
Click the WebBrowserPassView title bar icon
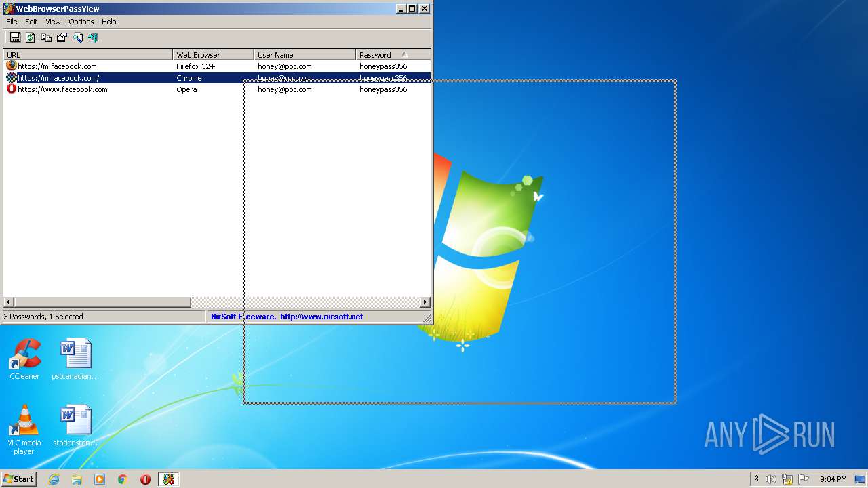pos(9,9)
